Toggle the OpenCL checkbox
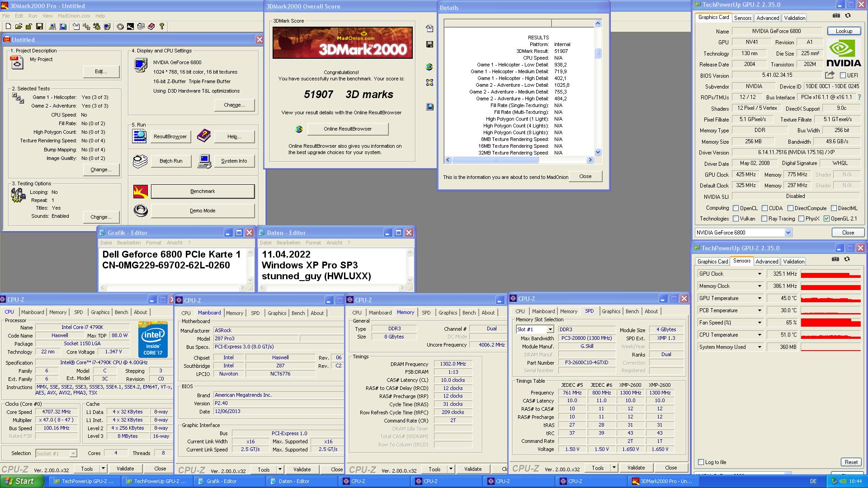This screenshot has width=868, height=488. [736, 208]
